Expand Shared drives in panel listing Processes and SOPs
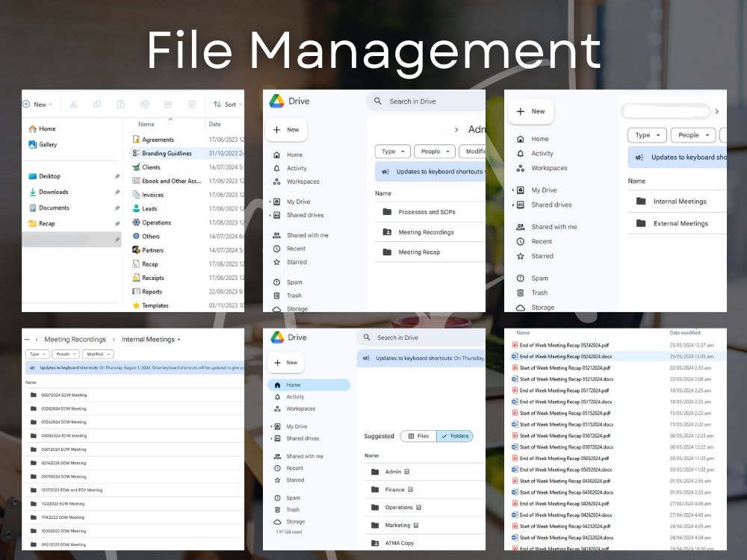The height and width of the screenshot is (560, 747). point(270,215)
